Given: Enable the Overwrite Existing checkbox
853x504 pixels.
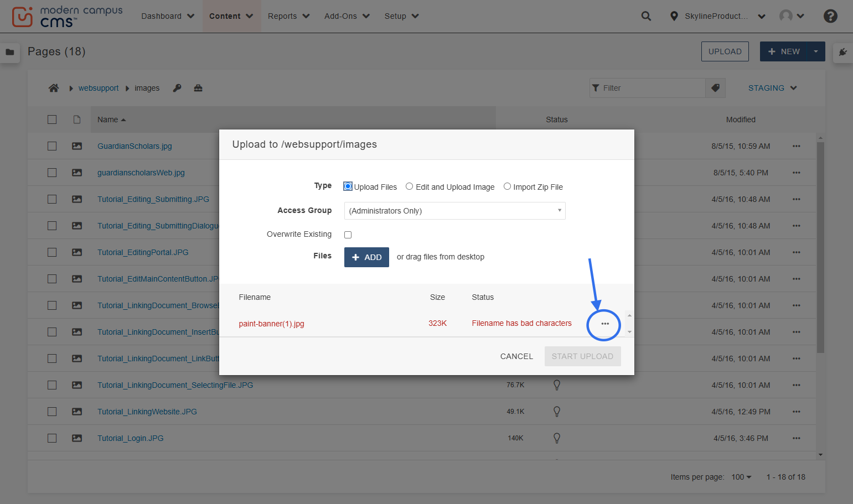Looking at the screenshot, I should 348,235.
